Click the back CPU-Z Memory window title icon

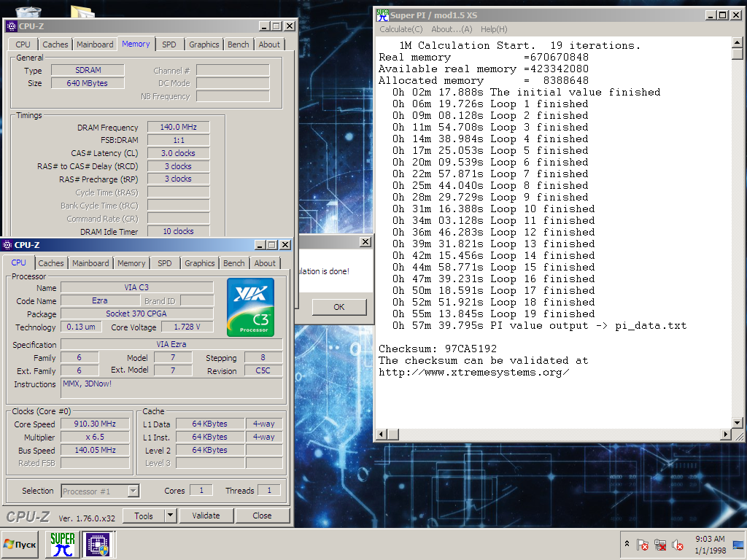click(x=12, y=26)
